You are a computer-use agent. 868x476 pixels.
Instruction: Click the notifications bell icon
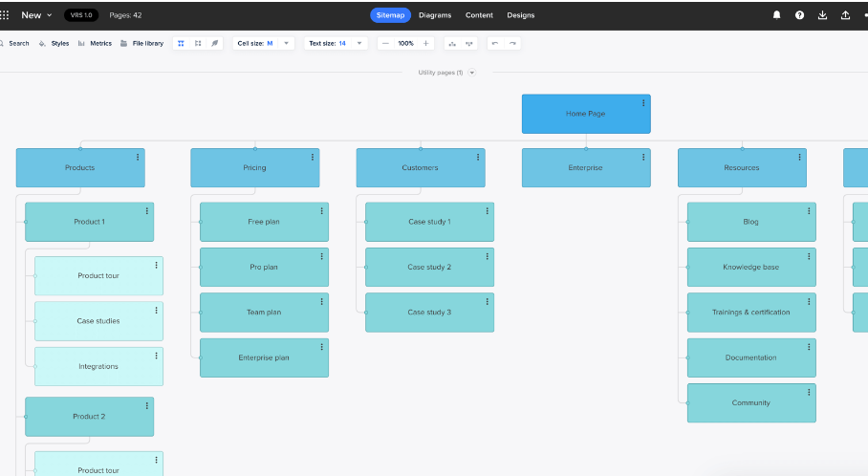tap(776, 15)
